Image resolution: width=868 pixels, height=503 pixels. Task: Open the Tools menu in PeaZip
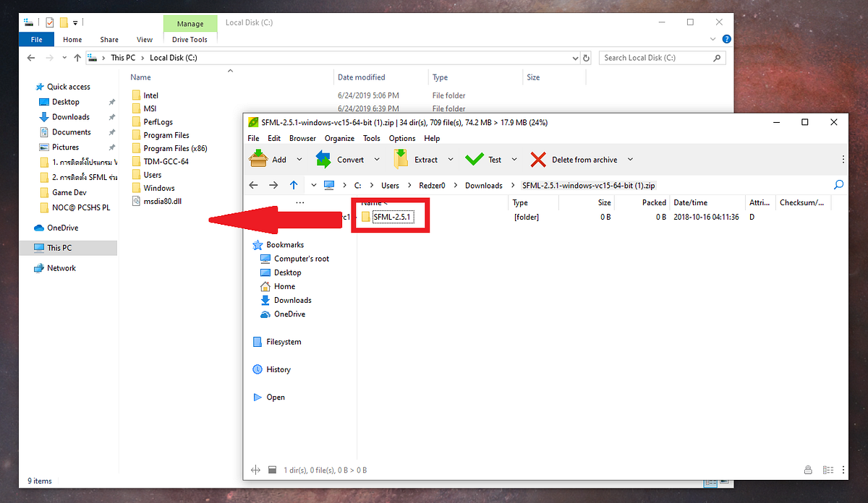click(x=372, y=138)
